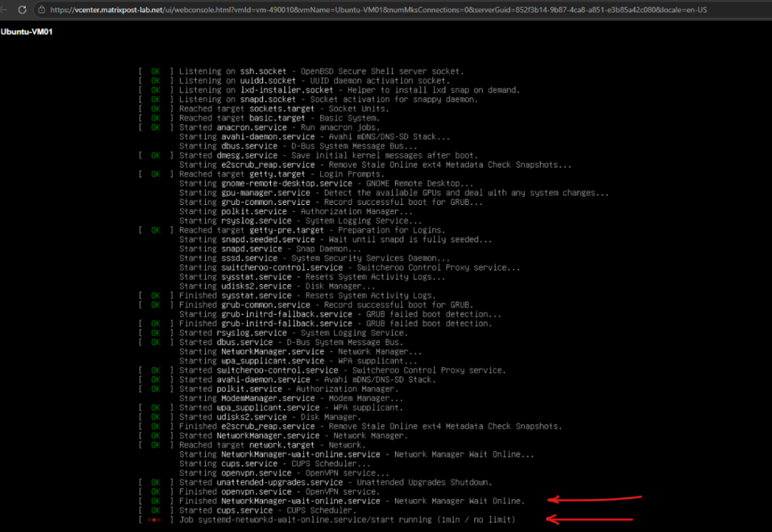
Task: Click the systemd-networkd-wait-online.service job line
Action: 347,520
